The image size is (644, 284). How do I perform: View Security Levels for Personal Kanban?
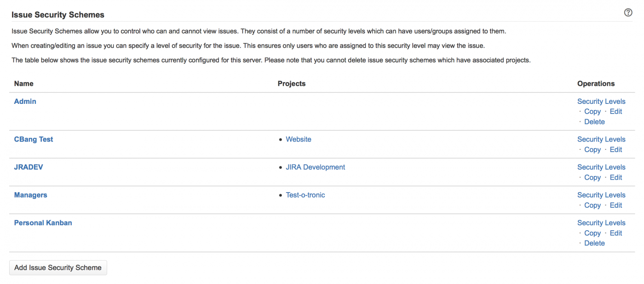tap(601, 223)
